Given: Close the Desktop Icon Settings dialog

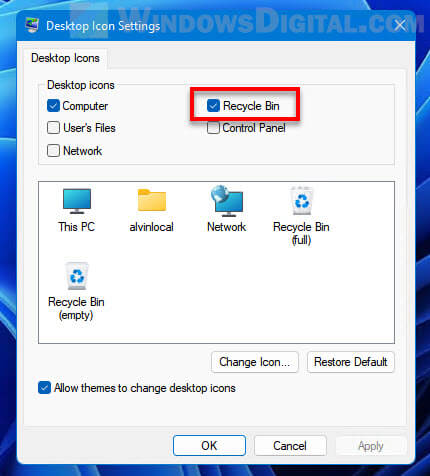Looking at the screenshot, I should point(400,25).
